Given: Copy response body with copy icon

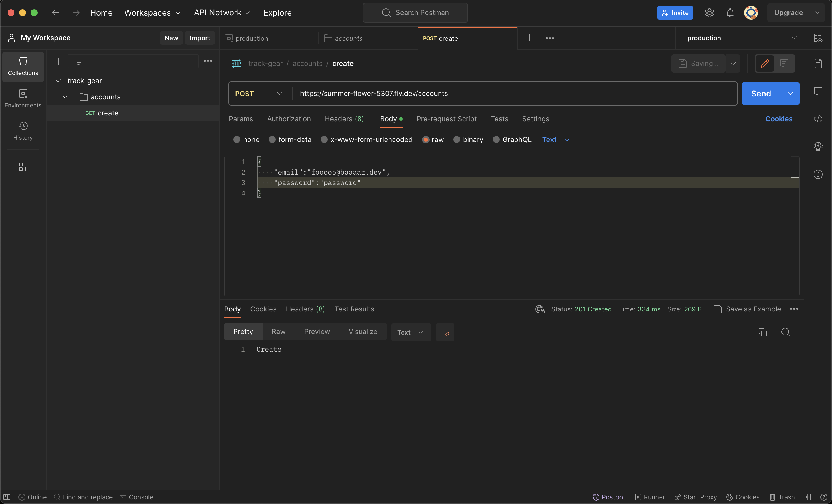Looking at the screenshot, I should [x=762, y=332].
